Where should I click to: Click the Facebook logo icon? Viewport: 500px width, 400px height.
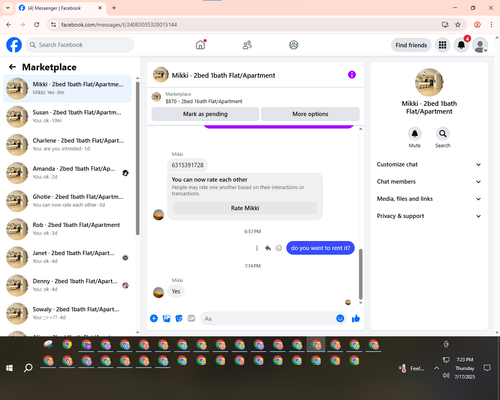pyautogui.click(x=14, y=45)
